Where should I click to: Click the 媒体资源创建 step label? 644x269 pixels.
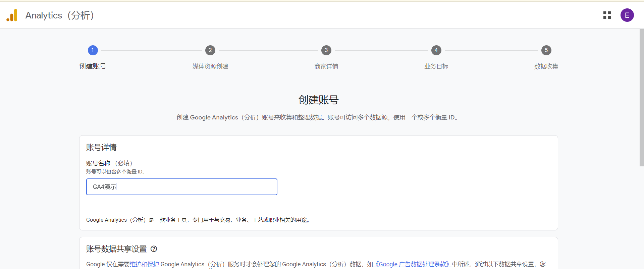210,66
